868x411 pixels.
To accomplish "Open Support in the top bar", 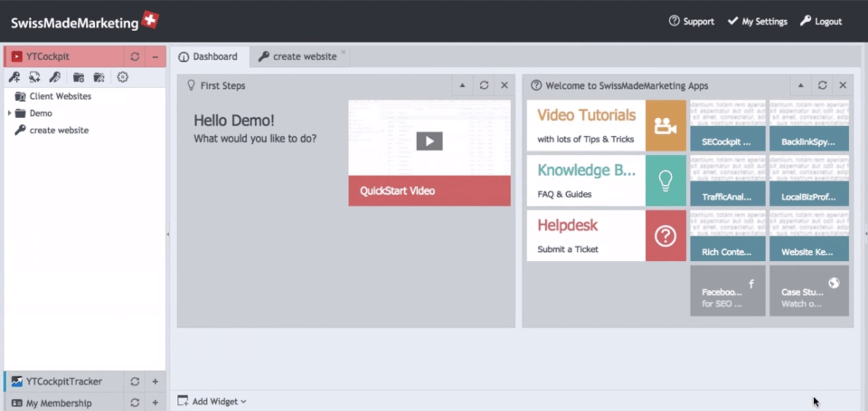I will [x=691, y=21].
